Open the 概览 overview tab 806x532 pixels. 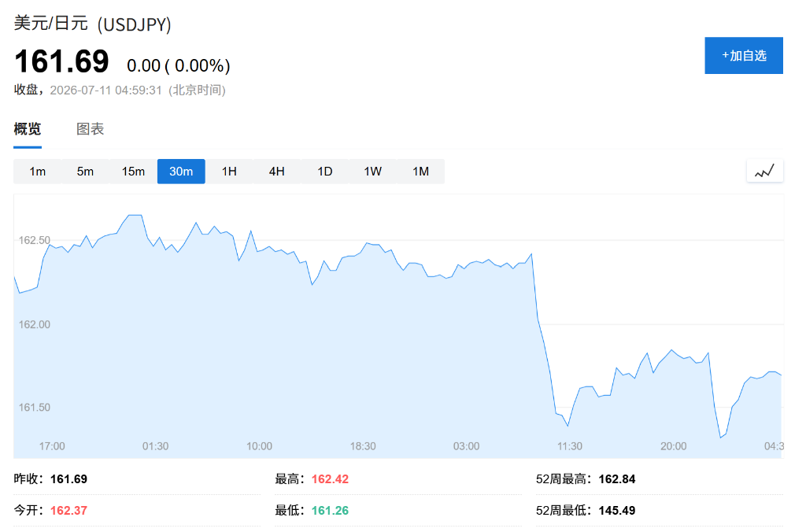point(28,129)
